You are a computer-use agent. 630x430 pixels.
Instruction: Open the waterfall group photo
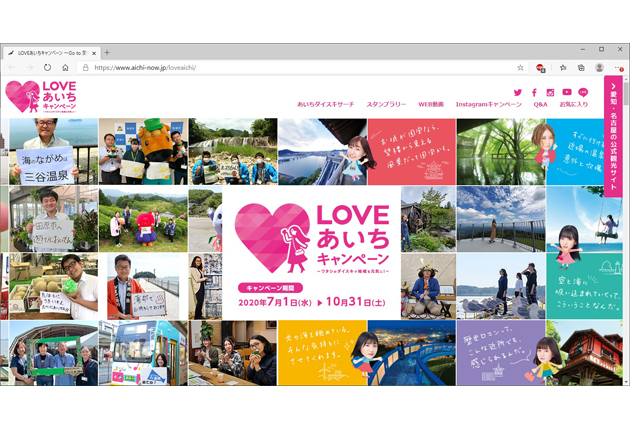(x=233, y=152)
